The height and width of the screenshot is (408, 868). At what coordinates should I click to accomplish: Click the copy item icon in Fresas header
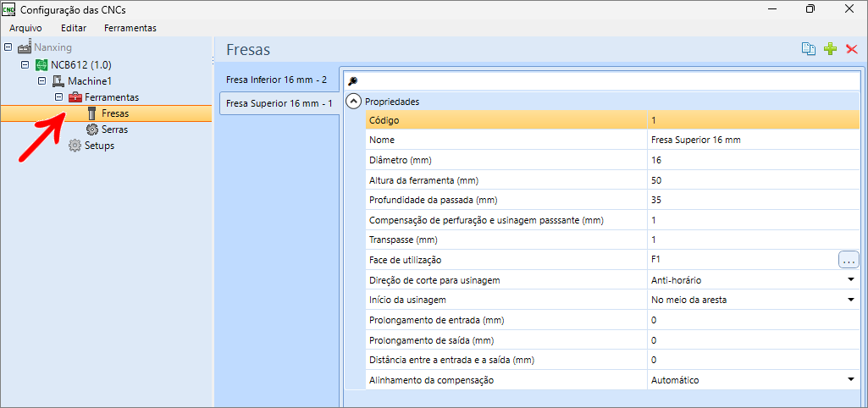click(809, 49)
